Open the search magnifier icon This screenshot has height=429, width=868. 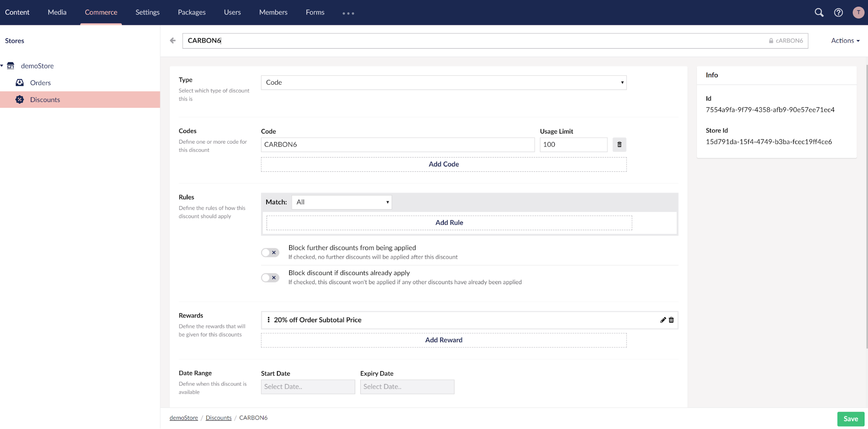[819, 13]
